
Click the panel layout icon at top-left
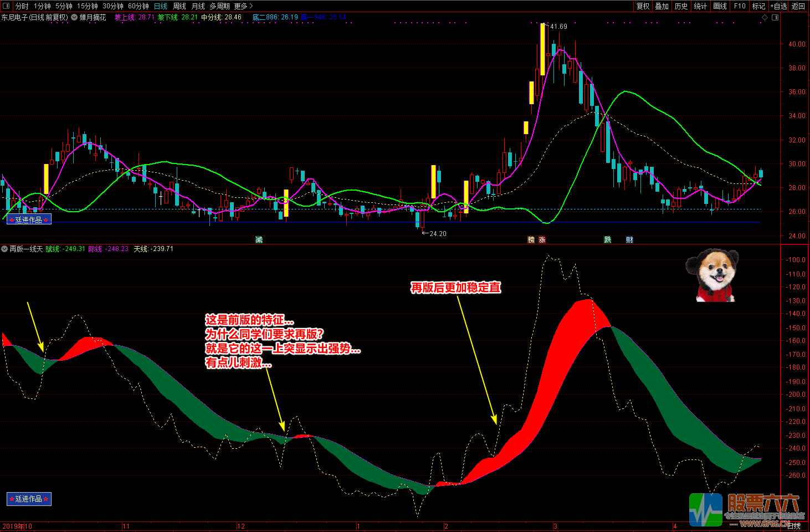(6, 6)
